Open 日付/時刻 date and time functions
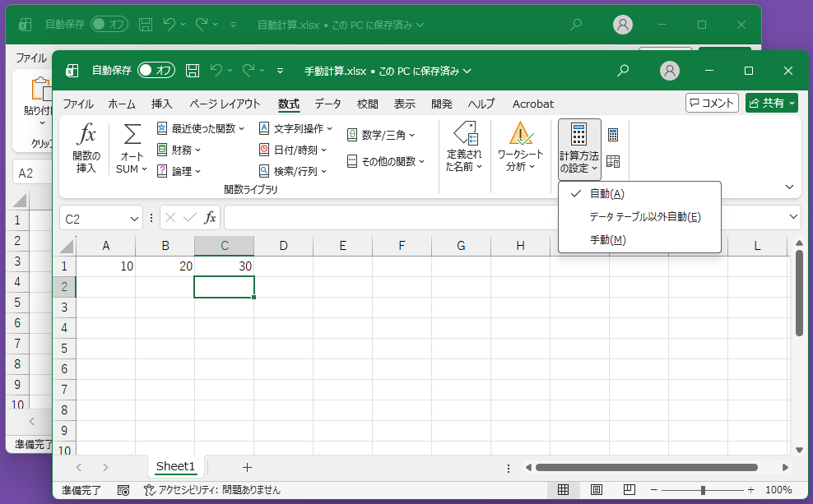Screen dimensions: 813x504 (x=293, y=150)
